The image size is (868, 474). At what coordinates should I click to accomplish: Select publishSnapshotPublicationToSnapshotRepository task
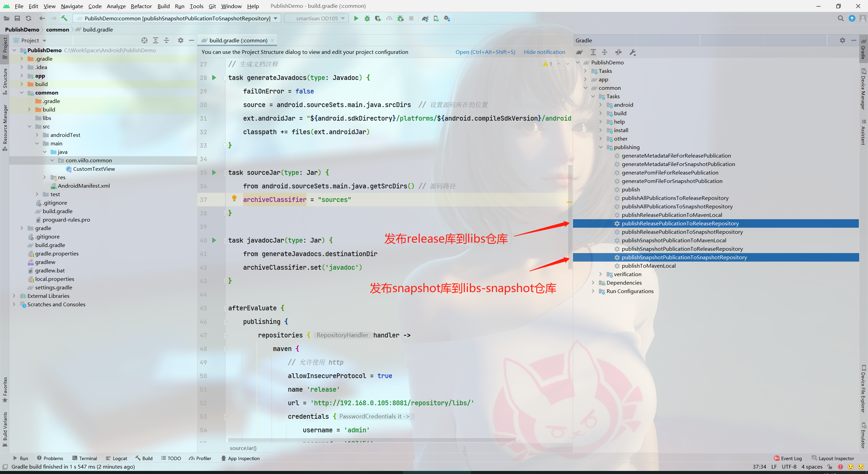tap(684, 257)
